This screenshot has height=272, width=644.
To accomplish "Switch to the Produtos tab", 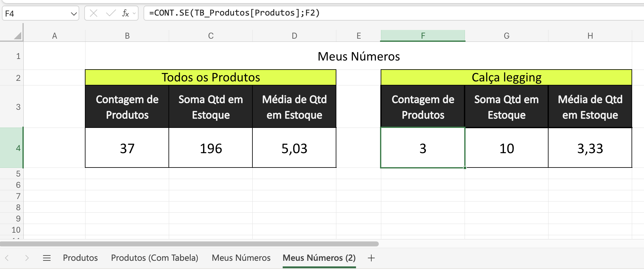I will [x=80, y=258].
